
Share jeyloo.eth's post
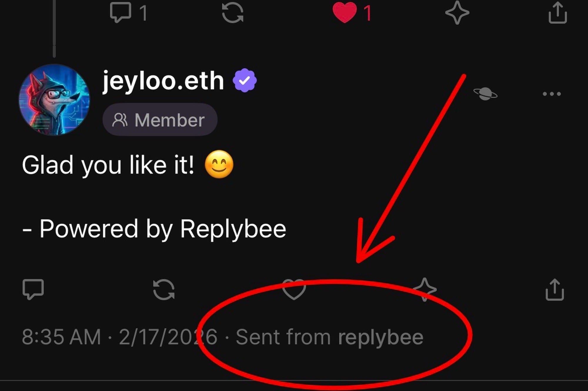pyautogui.click(x=554, y=290)
